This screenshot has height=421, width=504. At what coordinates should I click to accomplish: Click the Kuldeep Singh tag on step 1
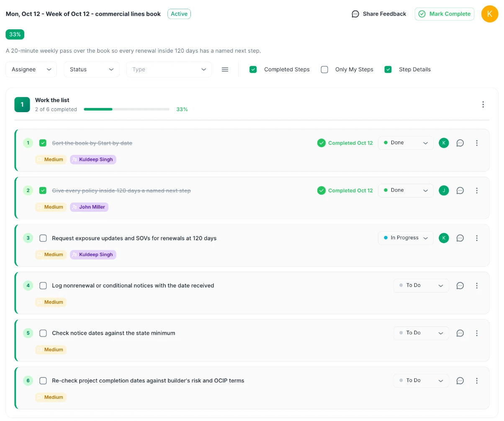coord(93,159)
